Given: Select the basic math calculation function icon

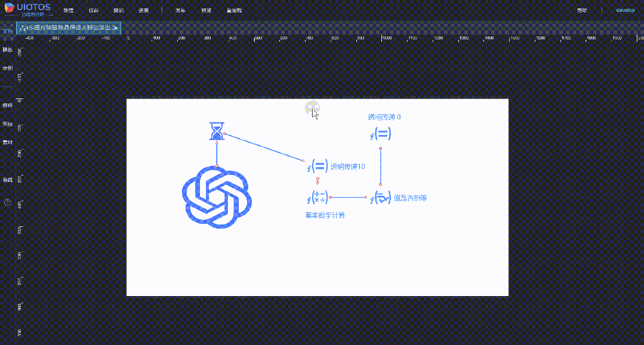Looking at the screenshot, I should pyautogui.click(x=317, y=197).
